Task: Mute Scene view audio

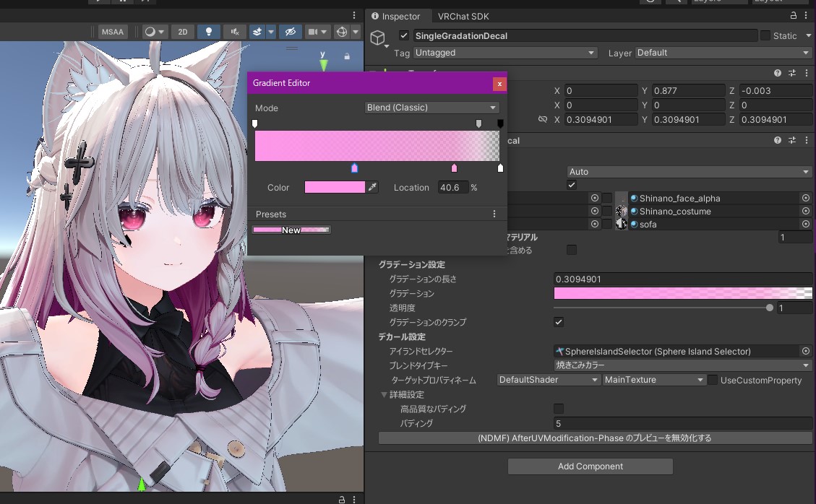Action: pyautogui.click(x=236, y=32)
